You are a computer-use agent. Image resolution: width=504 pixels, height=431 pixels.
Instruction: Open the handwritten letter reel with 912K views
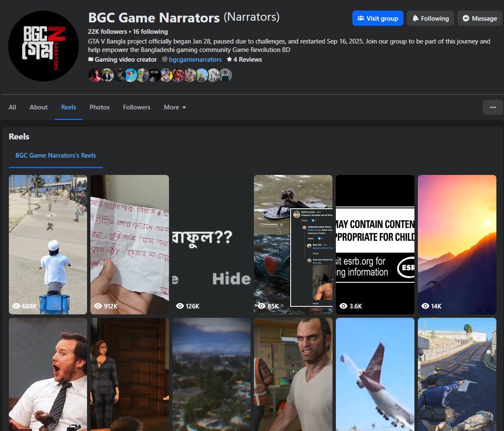click(x=130, y=244)
